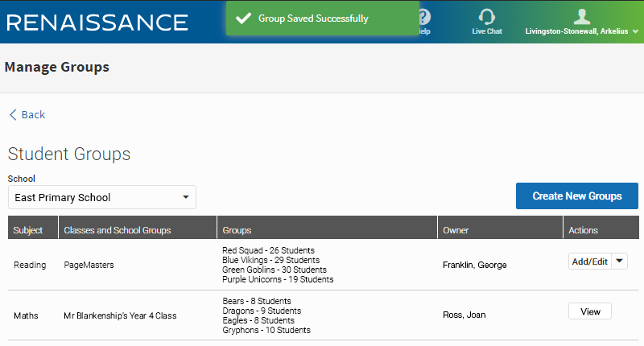Screen dimensions: 644x346
Task: Expand the Add/Edit arrow for PageMasters
Action: pos(619,261)
